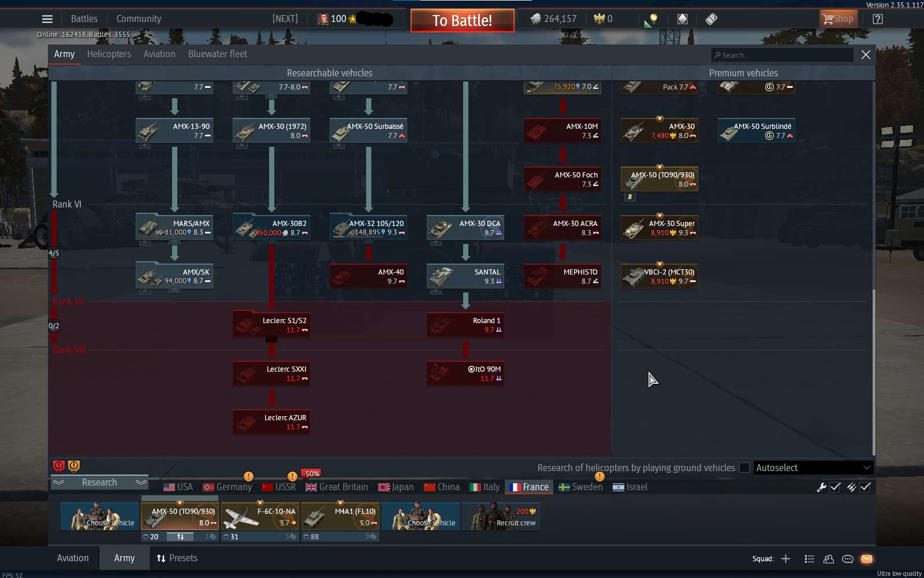
Task: Toggle the auto-refill checkbox beside the double-slash
Action: pos(865,487)
